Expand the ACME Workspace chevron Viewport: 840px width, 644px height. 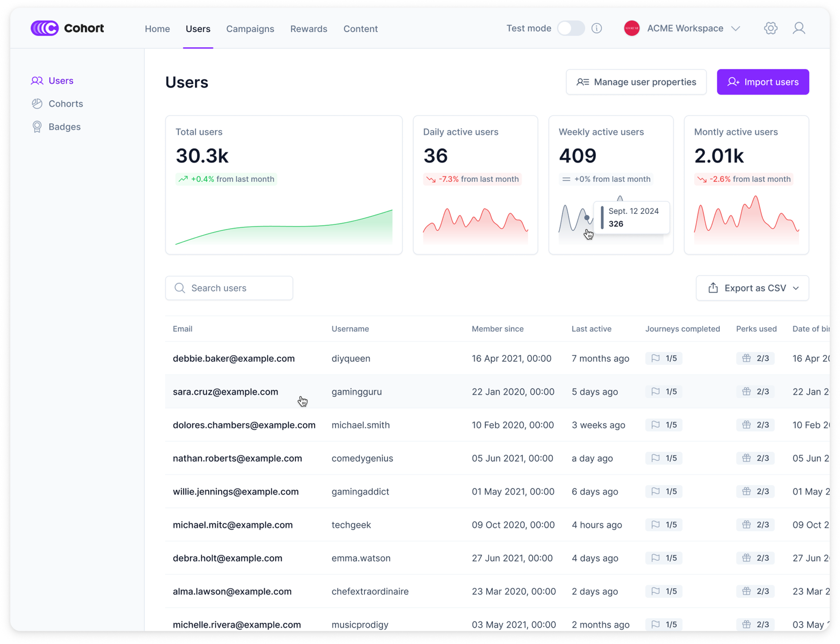pos(735,29)
